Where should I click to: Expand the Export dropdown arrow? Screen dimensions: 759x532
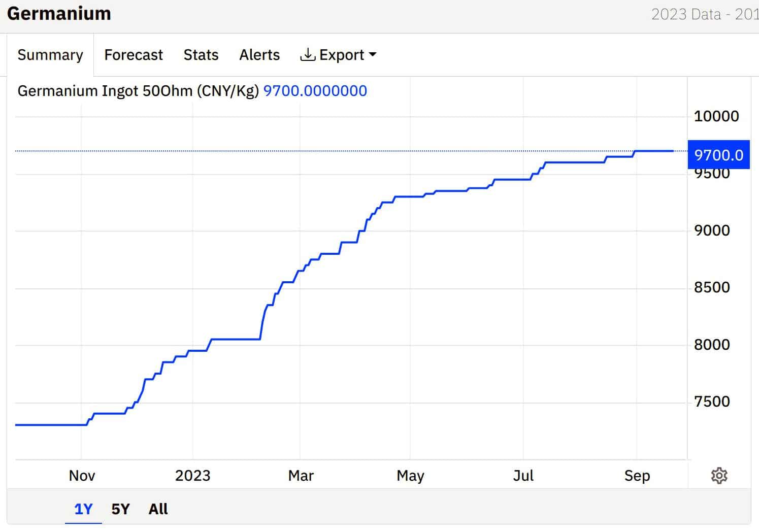[x=373, y=54]
